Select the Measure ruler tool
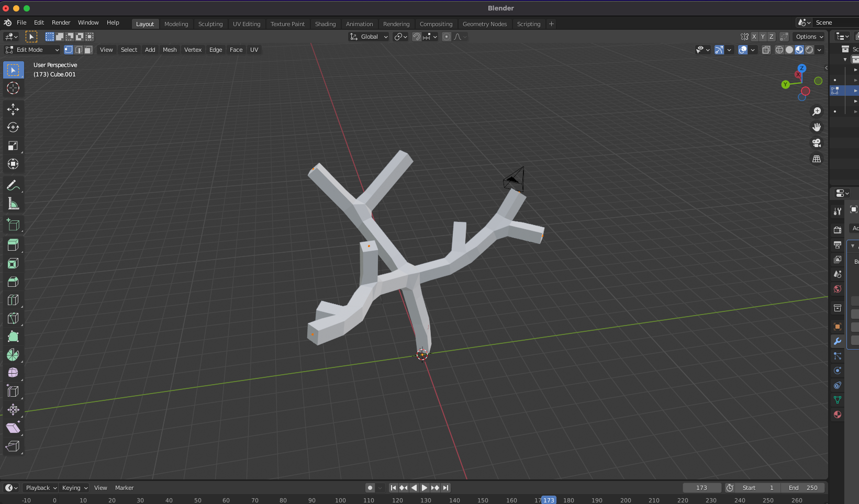This screenshot has width=859, height=504. [x=13, y=204]
